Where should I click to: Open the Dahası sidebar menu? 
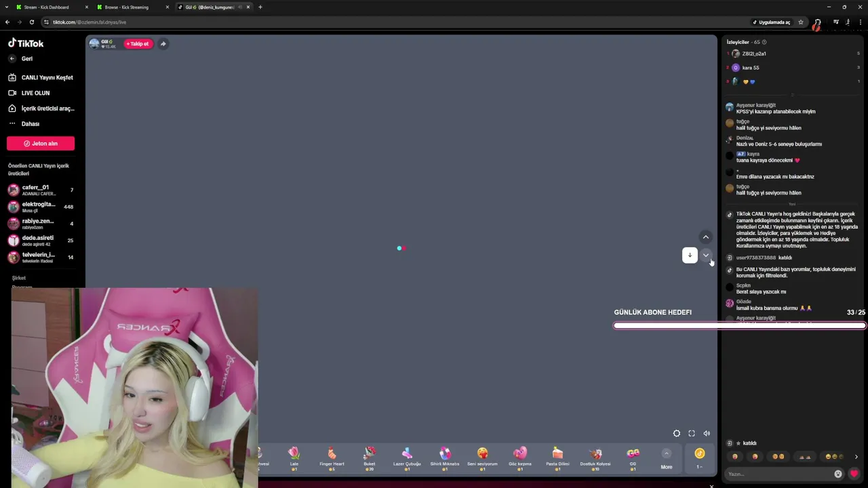pos(24,124)
